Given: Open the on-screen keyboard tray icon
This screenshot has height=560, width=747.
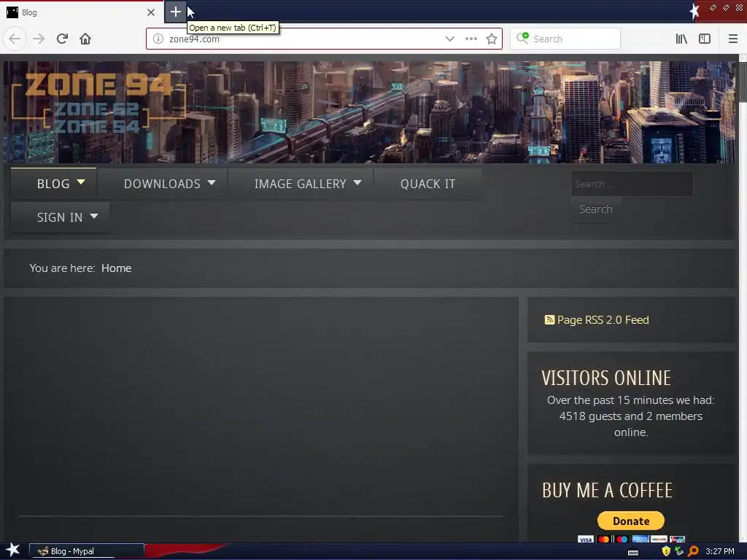Looking at the screenshot, I should 633,552.
